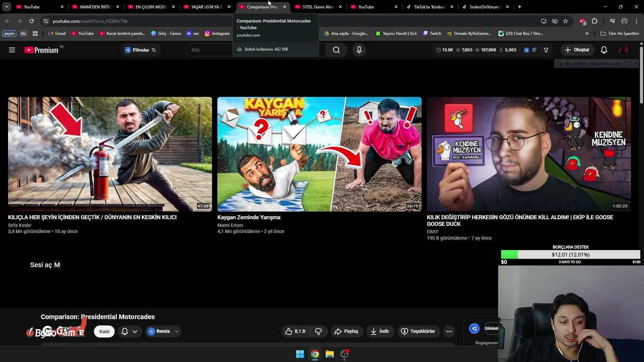Reload the page in Chrome
The image size is (644, 362).
[x=31, y=21]
